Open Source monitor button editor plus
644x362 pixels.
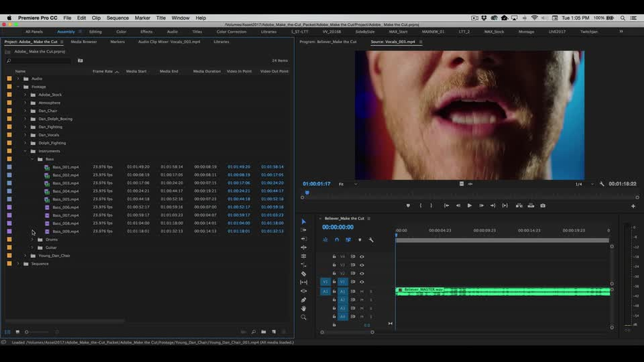click(633, 206)
